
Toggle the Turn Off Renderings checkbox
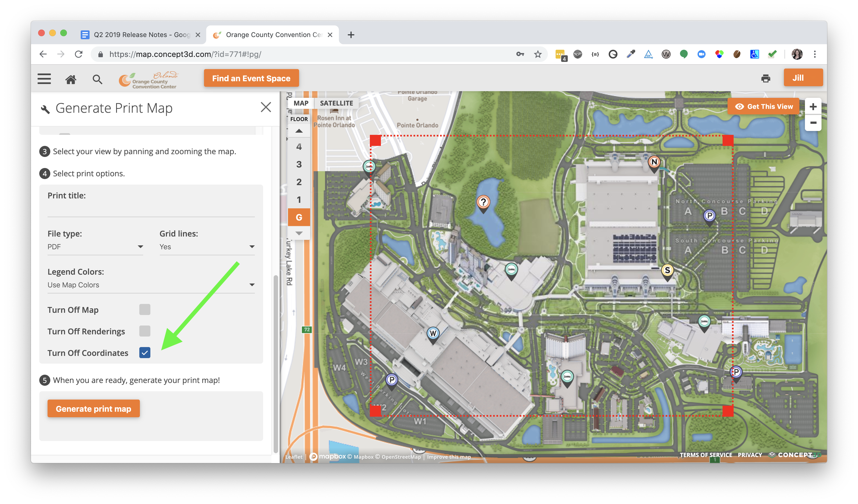point(145,331)
